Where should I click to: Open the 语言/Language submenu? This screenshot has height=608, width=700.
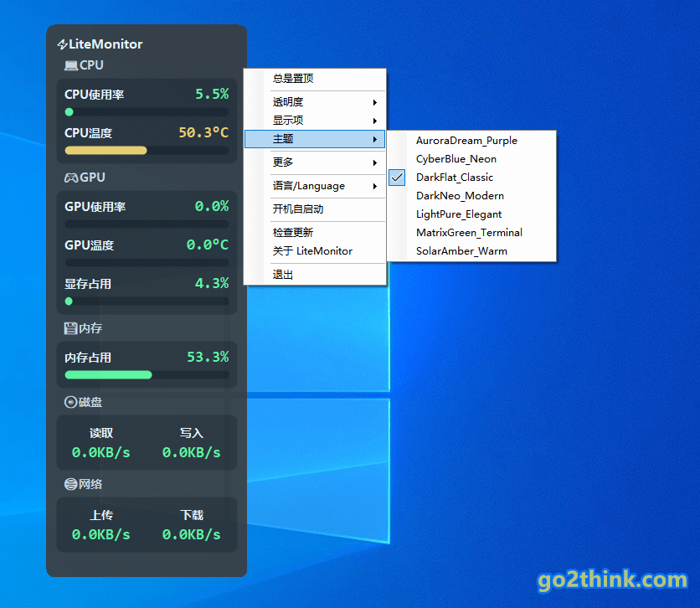tap(315, 186)
